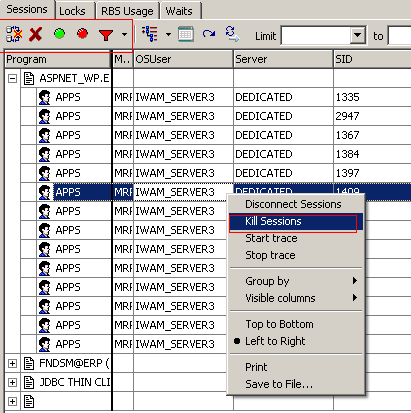Click the JDBC THIN CLI group label
This screenshot has height=413, width=411.
[75, 382]
